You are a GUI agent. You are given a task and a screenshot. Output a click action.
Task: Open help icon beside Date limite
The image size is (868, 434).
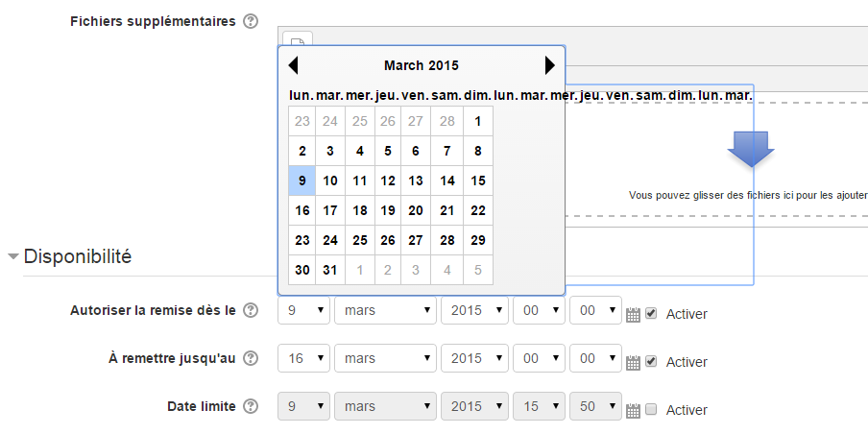tap(251, 407)
